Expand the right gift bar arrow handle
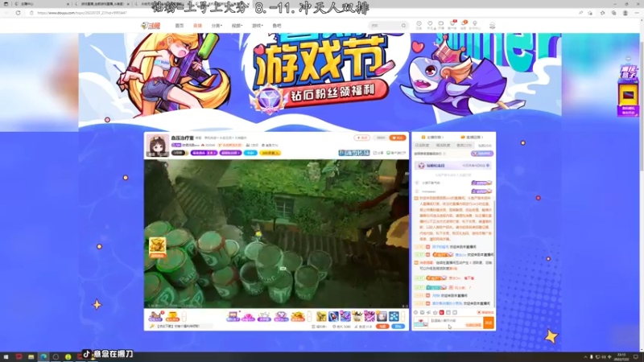The width and height of the screenshot is (644, 362). click(405, 316)
